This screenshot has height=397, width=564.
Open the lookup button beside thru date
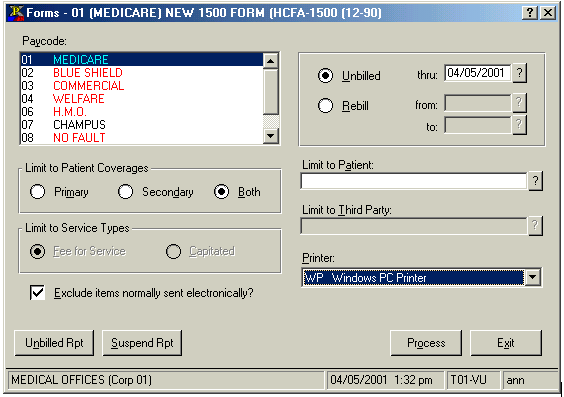[519, 73]
